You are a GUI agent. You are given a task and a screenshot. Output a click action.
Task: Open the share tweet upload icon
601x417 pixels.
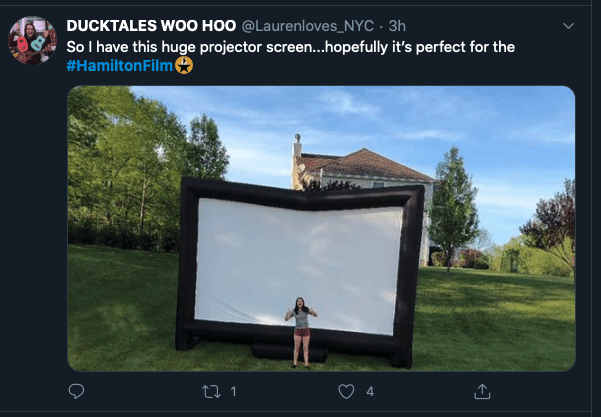pos(482,391)
